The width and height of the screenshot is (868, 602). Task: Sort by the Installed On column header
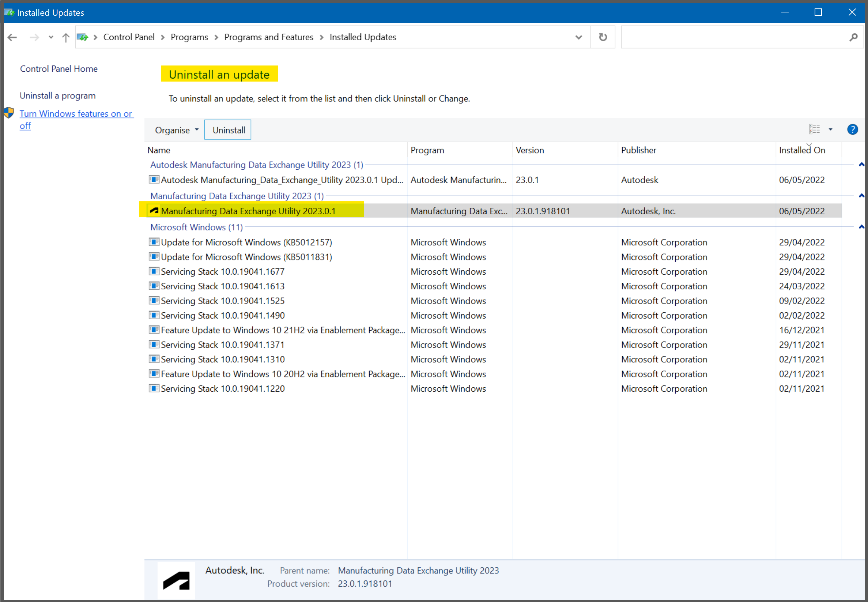(809, 150)
